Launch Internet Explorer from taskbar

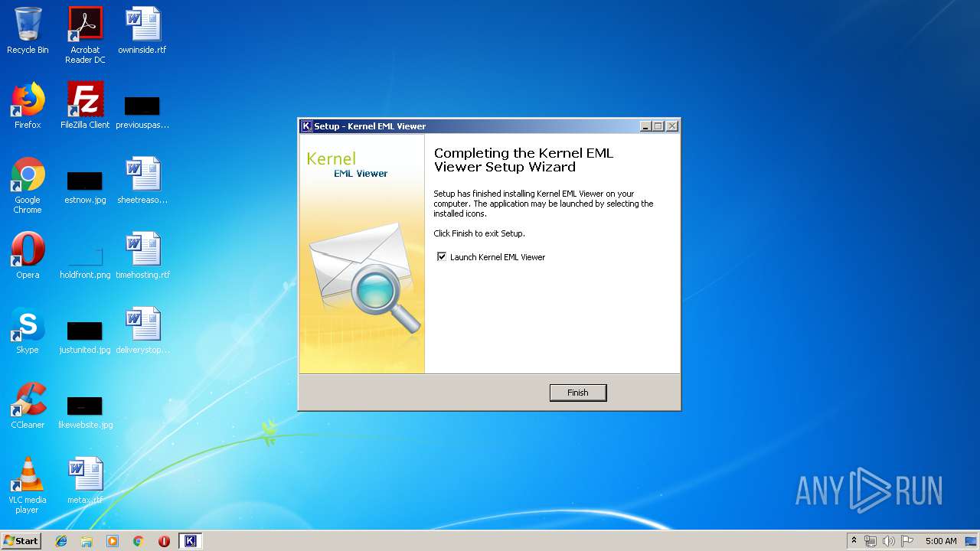[x=61, y=540]
